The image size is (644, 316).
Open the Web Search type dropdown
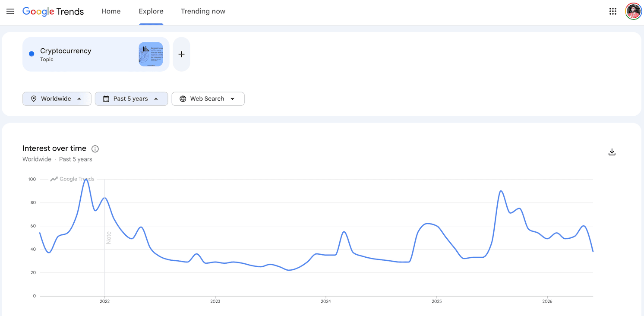tap(208, 99)
